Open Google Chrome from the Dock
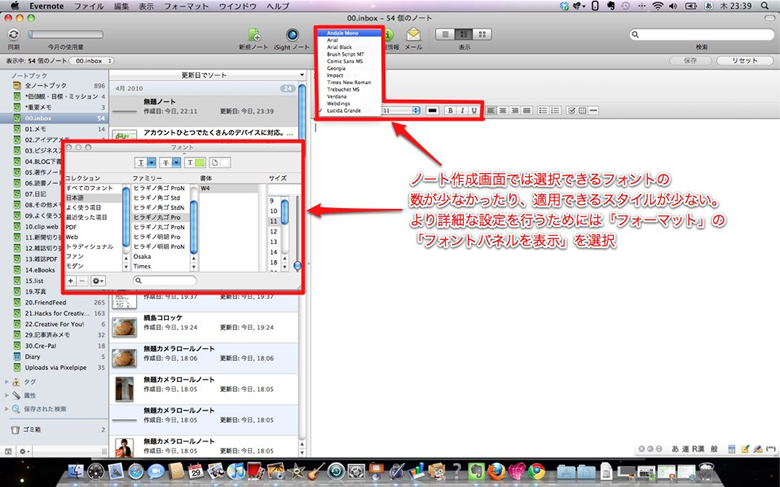This screenshot has width=780, height=487. point(536,471)
